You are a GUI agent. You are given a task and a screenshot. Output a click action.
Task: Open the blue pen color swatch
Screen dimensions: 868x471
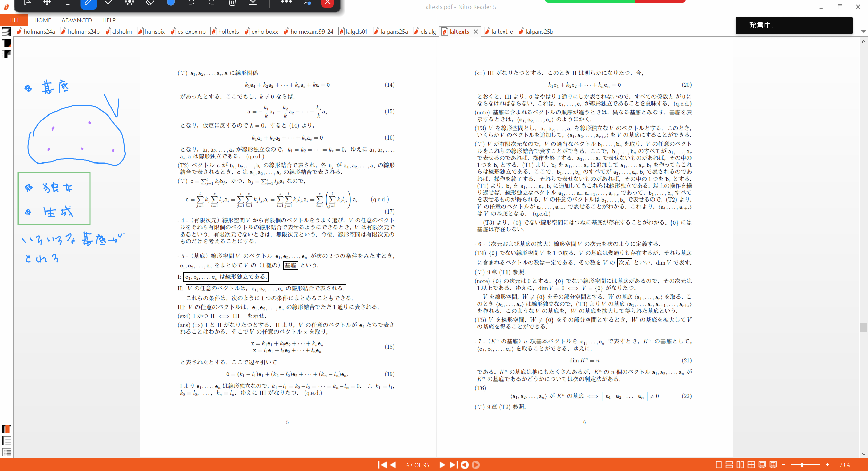click(x=171, y=3)
